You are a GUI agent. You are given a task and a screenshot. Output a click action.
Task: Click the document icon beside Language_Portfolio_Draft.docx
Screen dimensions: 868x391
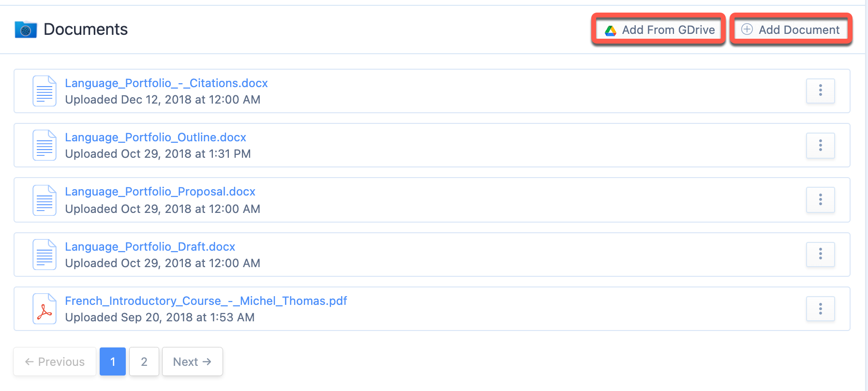pyautogui.click(x=45, y=255)
